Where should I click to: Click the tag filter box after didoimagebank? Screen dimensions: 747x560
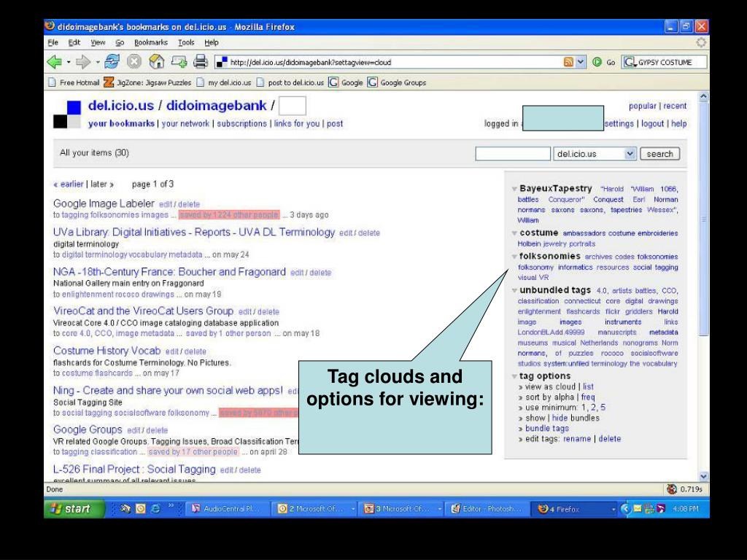coord(292,106)
